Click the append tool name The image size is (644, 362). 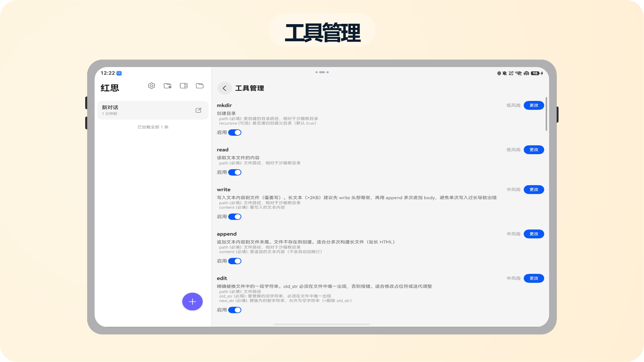click(x=227, y=234)
